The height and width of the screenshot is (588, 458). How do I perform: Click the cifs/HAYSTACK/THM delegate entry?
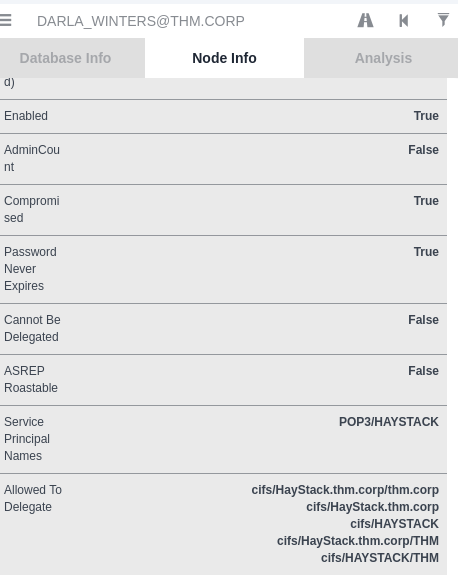point(380,558)
